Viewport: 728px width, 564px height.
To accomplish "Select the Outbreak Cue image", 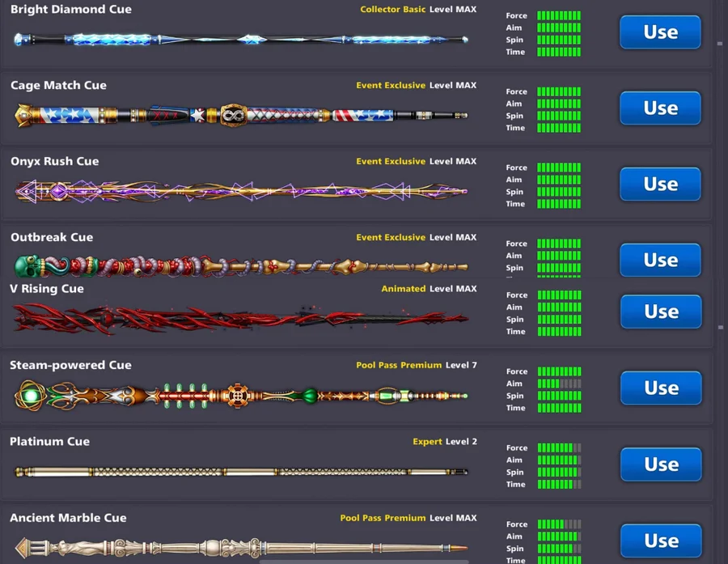I will click(x=241, y=266).
